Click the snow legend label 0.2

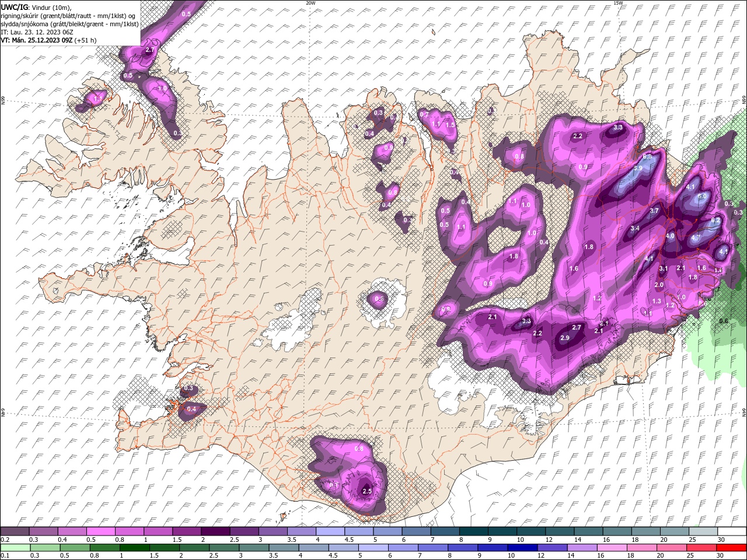[5, 540]
